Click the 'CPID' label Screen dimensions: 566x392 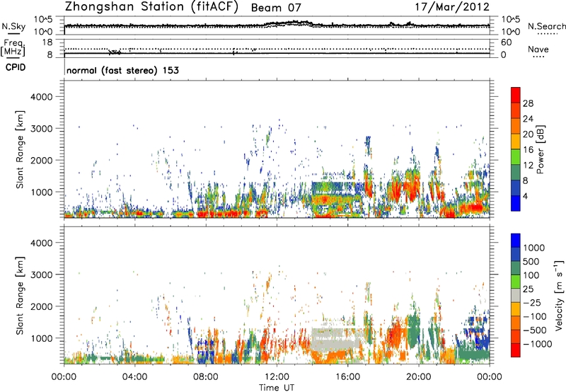pyautogui.click(x=16, y=67)
